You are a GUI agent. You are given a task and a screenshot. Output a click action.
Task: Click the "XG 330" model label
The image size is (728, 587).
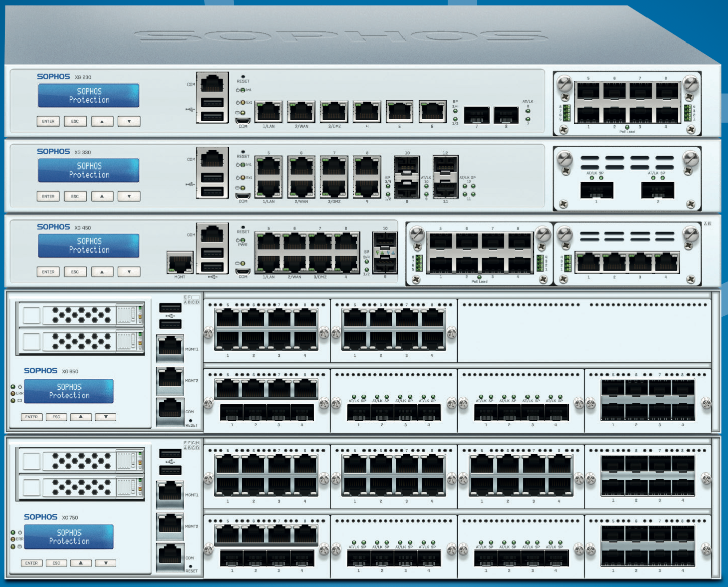83,152
